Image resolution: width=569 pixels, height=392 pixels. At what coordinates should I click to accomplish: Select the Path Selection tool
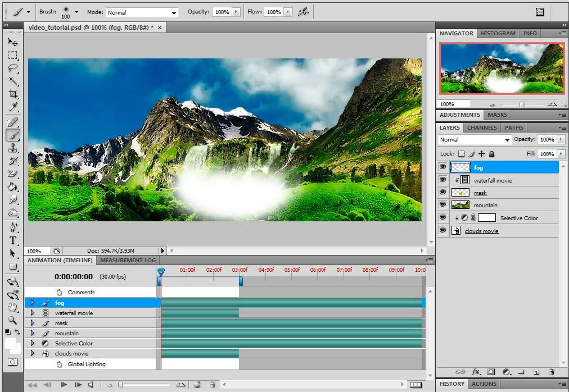(x=13, y=253)
